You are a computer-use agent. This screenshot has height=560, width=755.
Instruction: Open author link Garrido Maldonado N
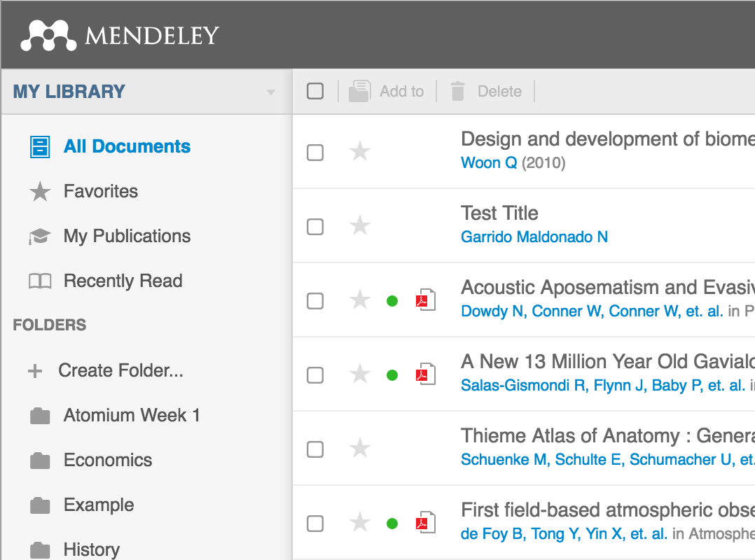click(x=534, y=237)
